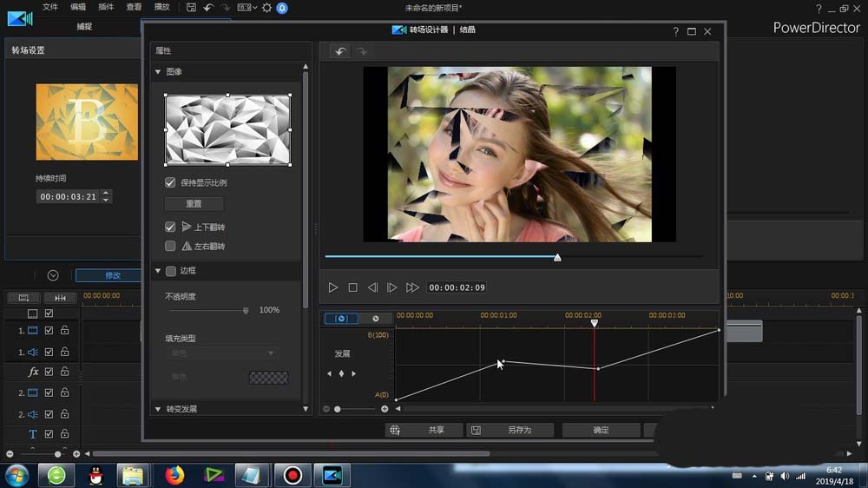Uncheck 保持显示比例 checkbox

(x=170, y=183)
